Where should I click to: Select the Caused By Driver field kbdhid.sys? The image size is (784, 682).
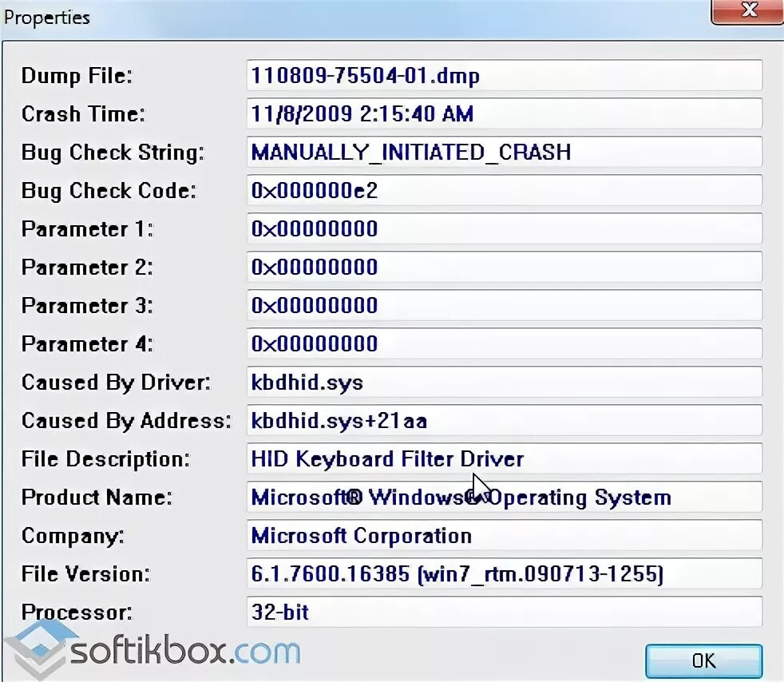click(505, 382)
